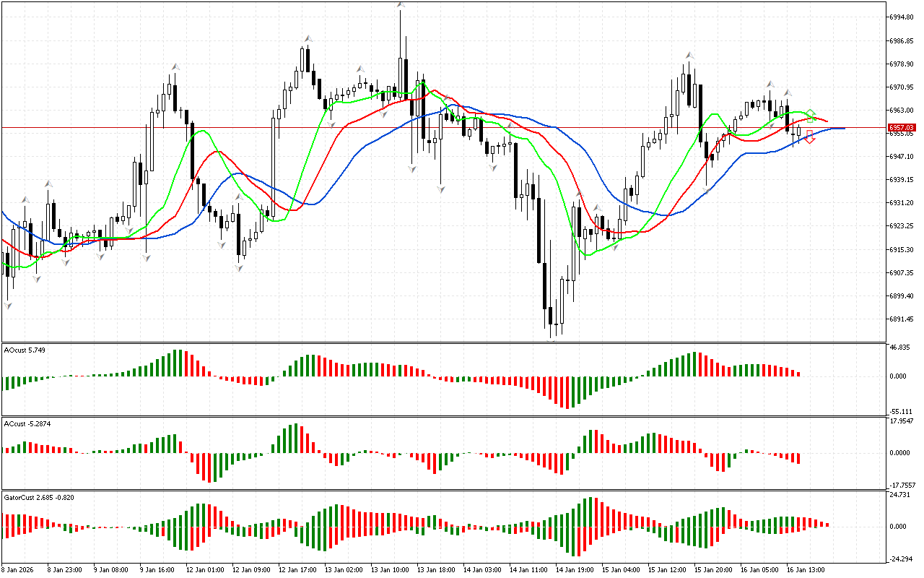Click the 46.835 AO scale value
The height and width of the screenshot is (578, 924).
(x=901, y=348)
